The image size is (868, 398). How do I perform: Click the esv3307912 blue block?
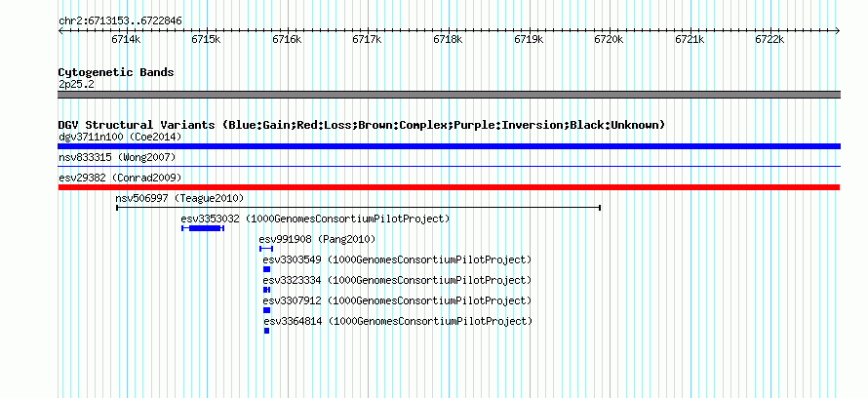tap(267, 310)
